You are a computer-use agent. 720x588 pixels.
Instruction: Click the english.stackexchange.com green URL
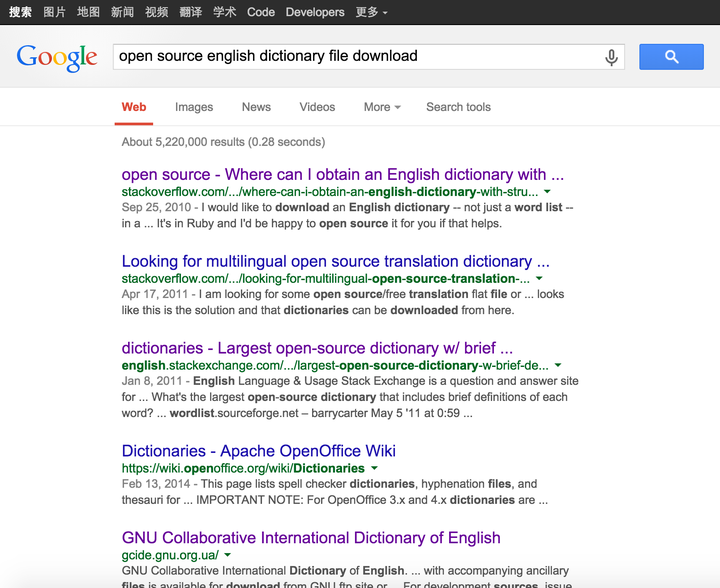tap(335, 365)
